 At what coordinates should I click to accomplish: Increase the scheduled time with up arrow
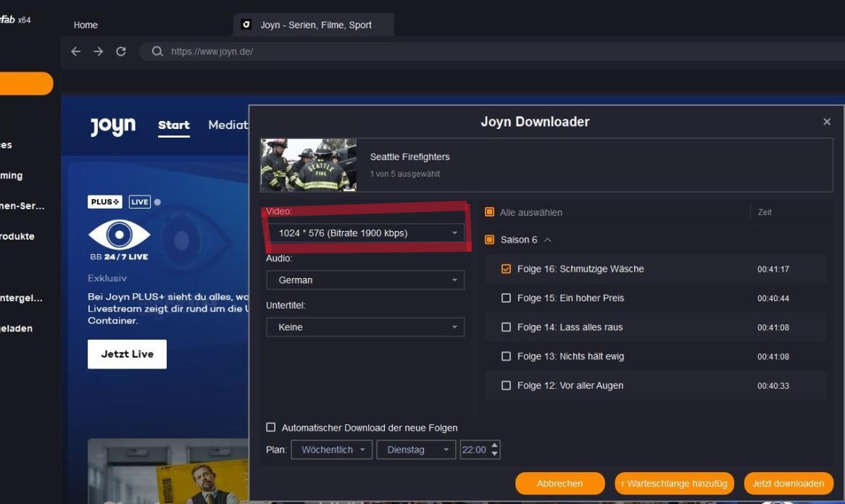coord(495,445)
